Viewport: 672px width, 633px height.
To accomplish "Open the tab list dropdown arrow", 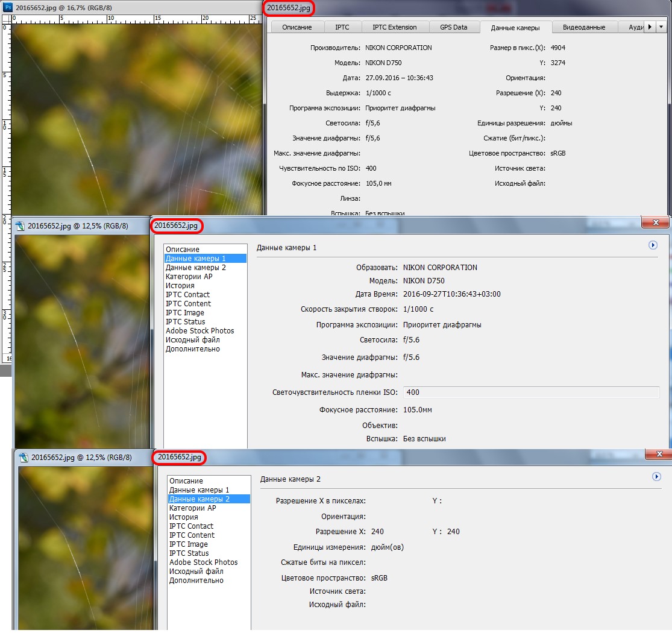I will (661, 27).
